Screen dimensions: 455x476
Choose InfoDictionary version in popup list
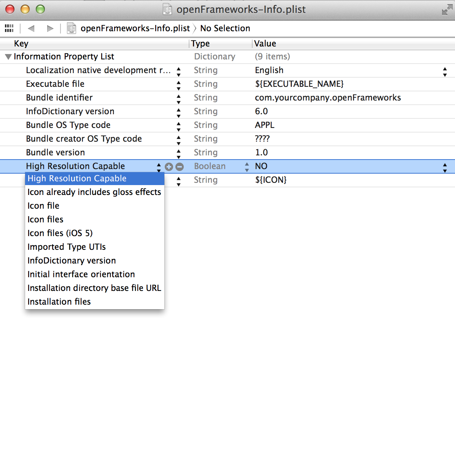(95, 260)
